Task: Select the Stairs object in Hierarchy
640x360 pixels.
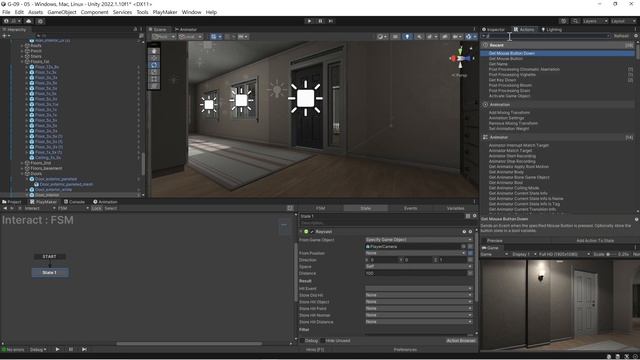Action: coord(36,56)
